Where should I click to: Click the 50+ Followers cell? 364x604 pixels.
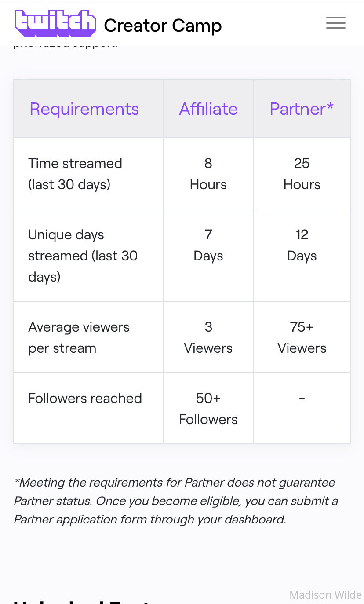(x=208, y=409)
